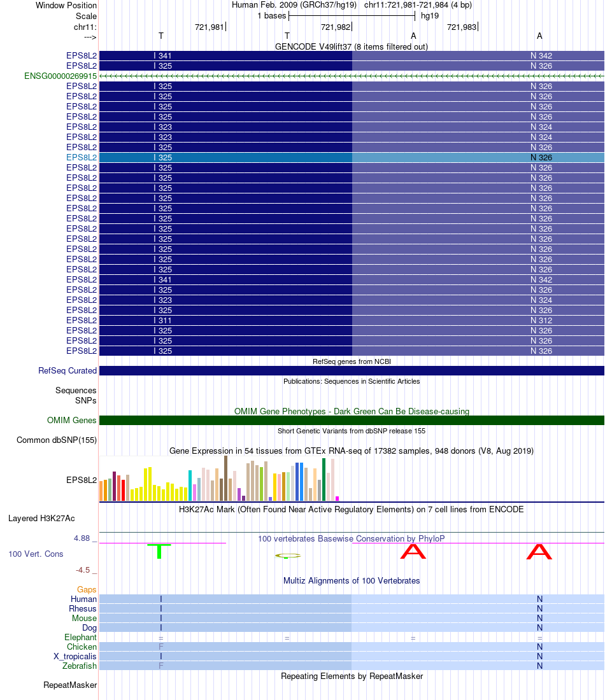The width and height of the screenshot is (605, 700).
Task: Select the Zebrafish alignment row label
Action: tap(80, 666)
